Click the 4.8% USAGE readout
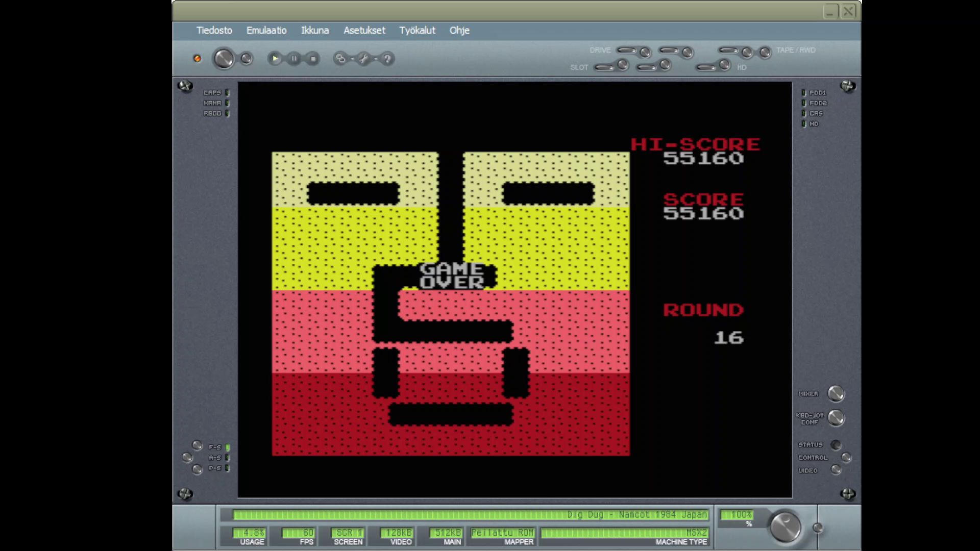Screen dimensions: 980x551 click(249, 533)
